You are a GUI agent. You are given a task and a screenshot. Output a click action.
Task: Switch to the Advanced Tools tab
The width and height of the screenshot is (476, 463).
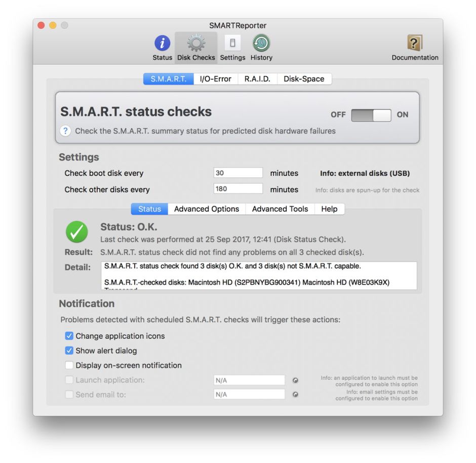coord(280,209)
